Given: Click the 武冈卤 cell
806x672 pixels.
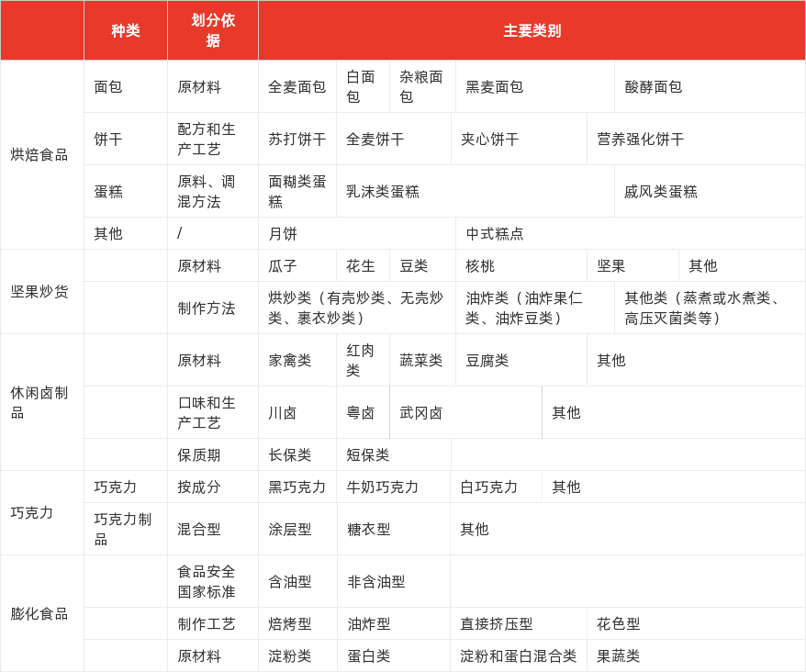Looking at the screenshot, I should pyautogui.click(x=465, y=412).
